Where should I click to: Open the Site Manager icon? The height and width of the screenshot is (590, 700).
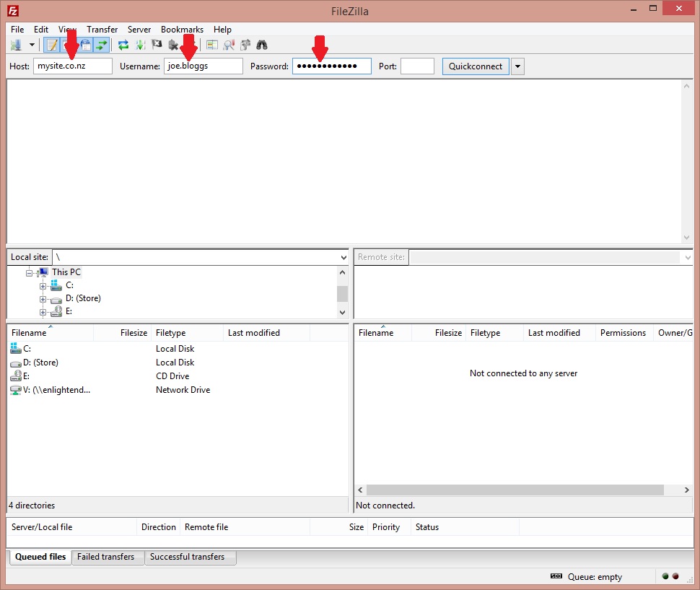pyautogui.click(x=16, y=45)
